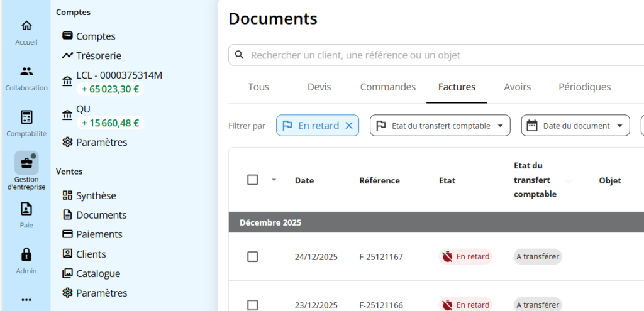Click the + 15 660,48 € balance
Viewport: 644px width, 311px height.
(110, 123)
